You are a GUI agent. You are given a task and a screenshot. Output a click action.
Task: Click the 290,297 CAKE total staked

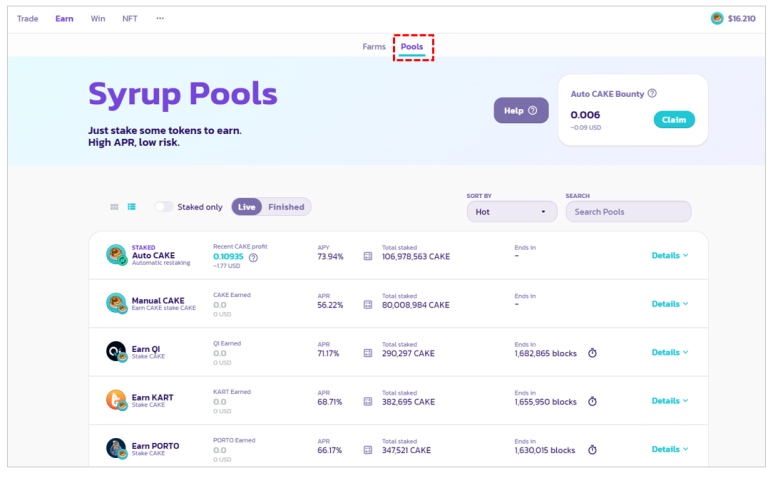408,353
